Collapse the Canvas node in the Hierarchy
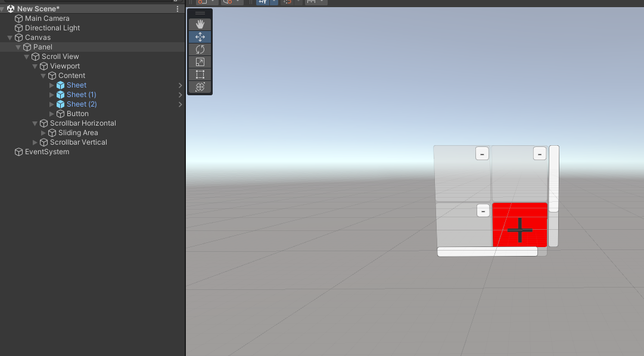The width and height of the screenshot is (644, 356). click(x=10, y=37)
